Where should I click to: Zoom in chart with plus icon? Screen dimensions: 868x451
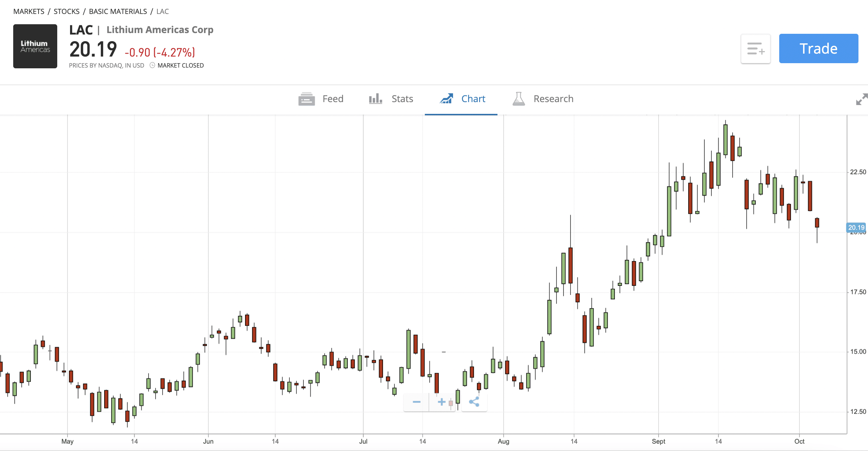pos(442,402)
